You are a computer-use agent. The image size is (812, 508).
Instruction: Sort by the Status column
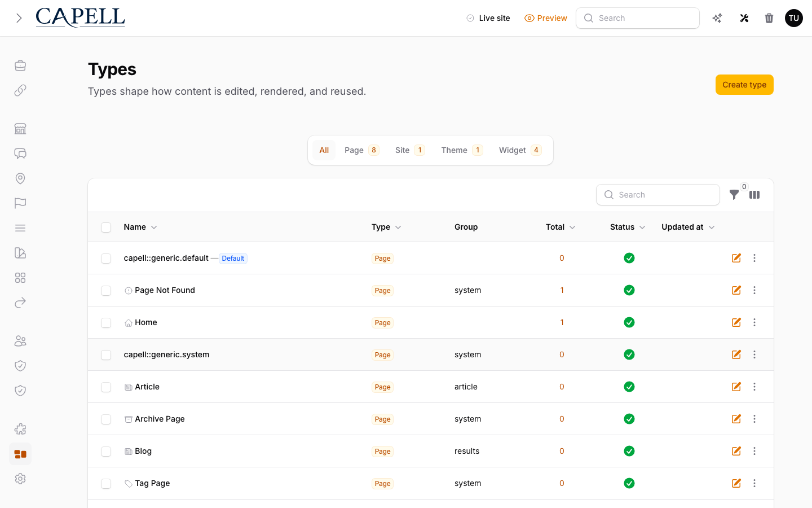(628, 227)
